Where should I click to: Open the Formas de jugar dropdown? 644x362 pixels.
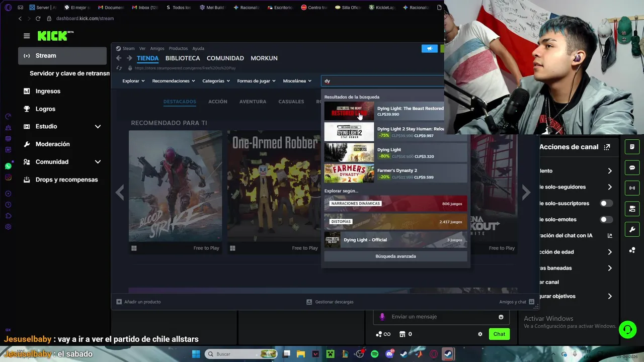click(x=256, y=81)
